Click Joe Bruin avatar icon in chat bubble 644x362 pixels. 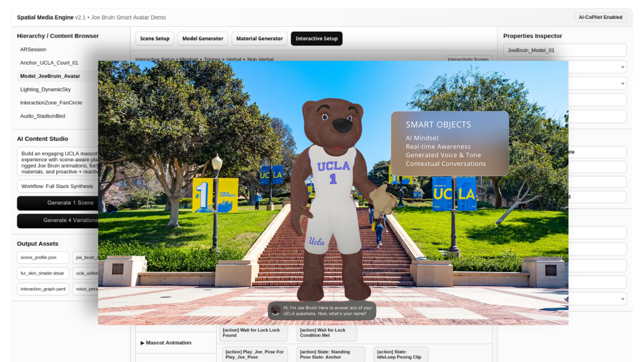[x=275, y=310]
